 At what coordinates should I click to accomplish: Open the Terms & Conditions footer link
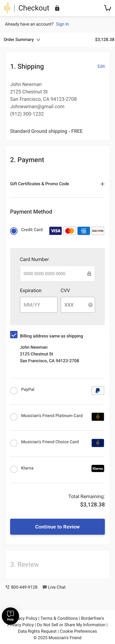59,618
